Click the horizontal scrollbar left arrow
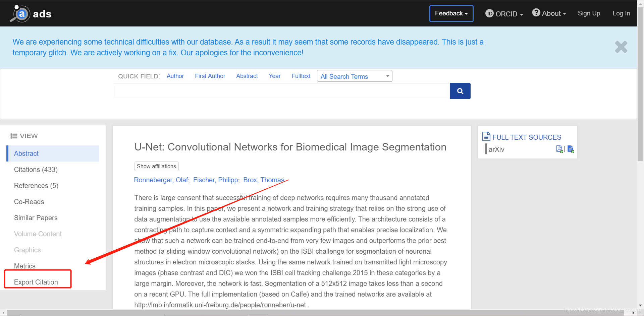The image size is (644, 316). point(3,313)
